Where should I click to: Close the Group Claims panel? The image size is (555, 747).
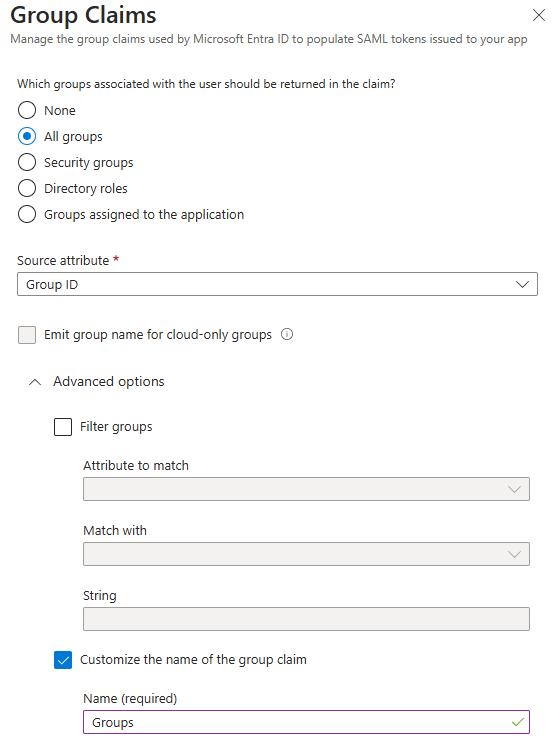click(x=538, y=15)
